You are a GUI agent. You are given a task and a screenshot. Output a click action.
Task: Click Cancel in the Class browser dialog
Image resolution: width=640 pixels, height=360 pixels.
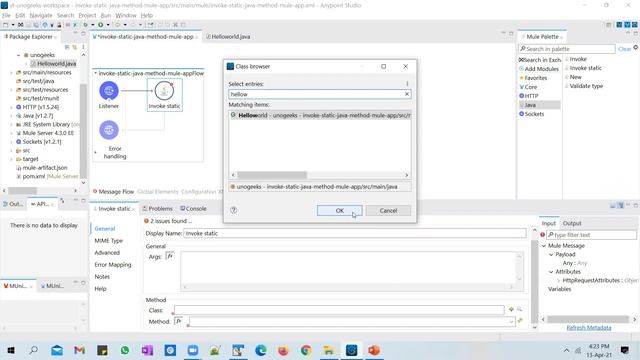(388, 211)
